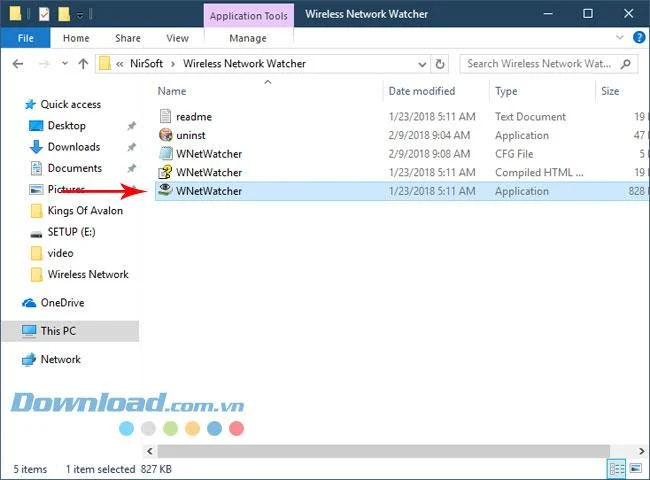This screenshot has width=650, height=480.
Task: Sort by the Size column header
Action: 610,91
